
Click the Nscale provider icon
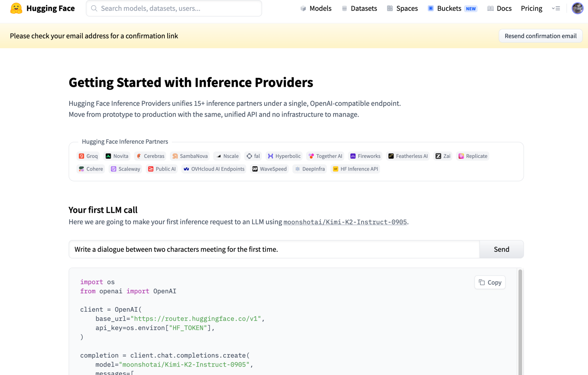click(x=219, y=156)
